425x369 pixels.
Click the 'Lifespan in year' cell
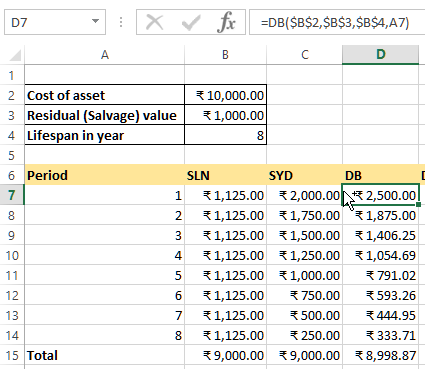point(104,135)
